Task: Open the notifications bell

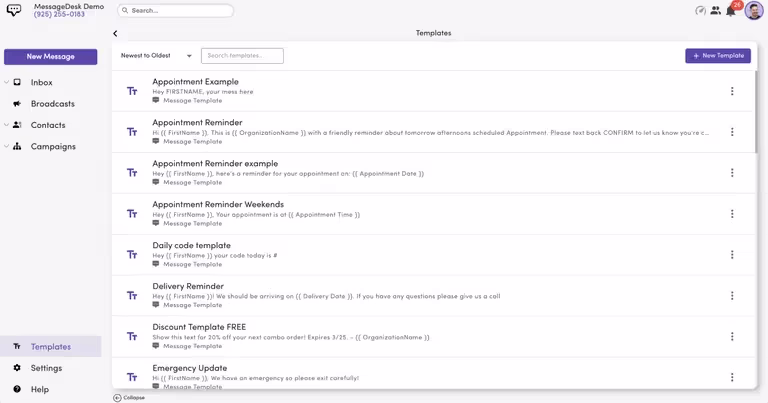Action: point(731,11)
